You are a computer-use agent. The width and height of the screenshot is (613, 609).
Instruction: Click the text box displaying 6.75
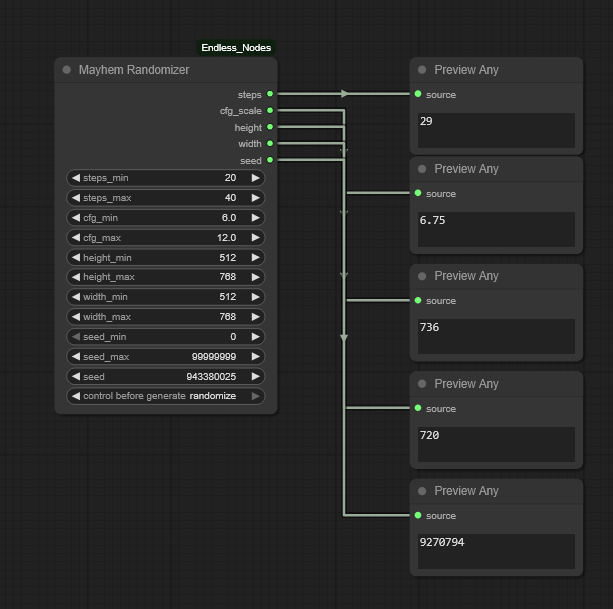pyautogui.click(x=496, y=229)
